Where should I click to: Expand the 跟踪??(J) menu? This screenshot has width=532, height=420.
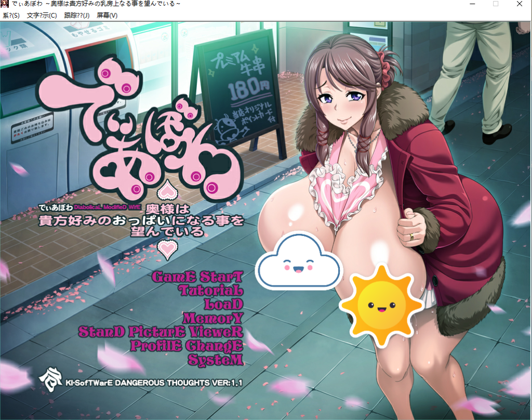click(x=77, y=16)
